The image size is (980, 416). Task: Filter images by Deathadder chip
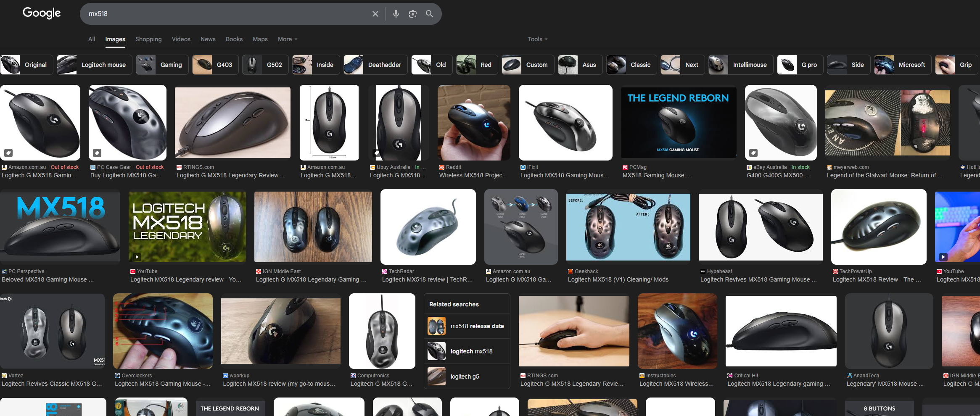[375, 65]
